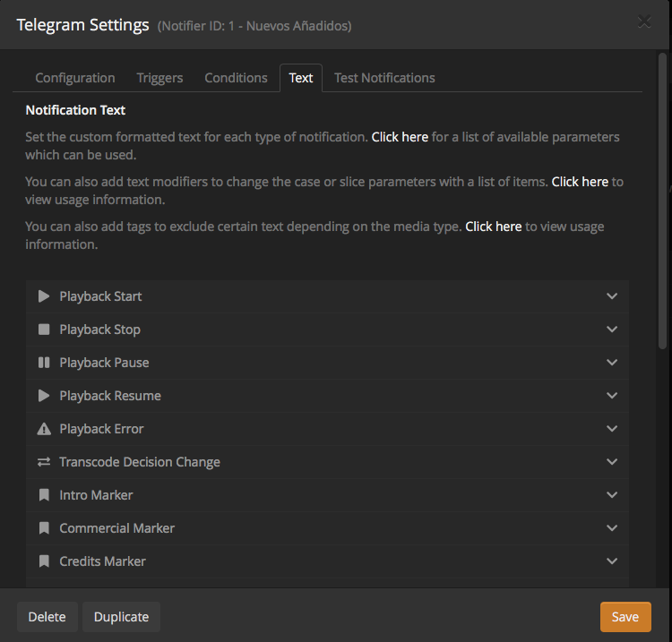Click the swap arrows icon beside Transcode Decision Change
The image size is (672, 642).
click(44, 462)
